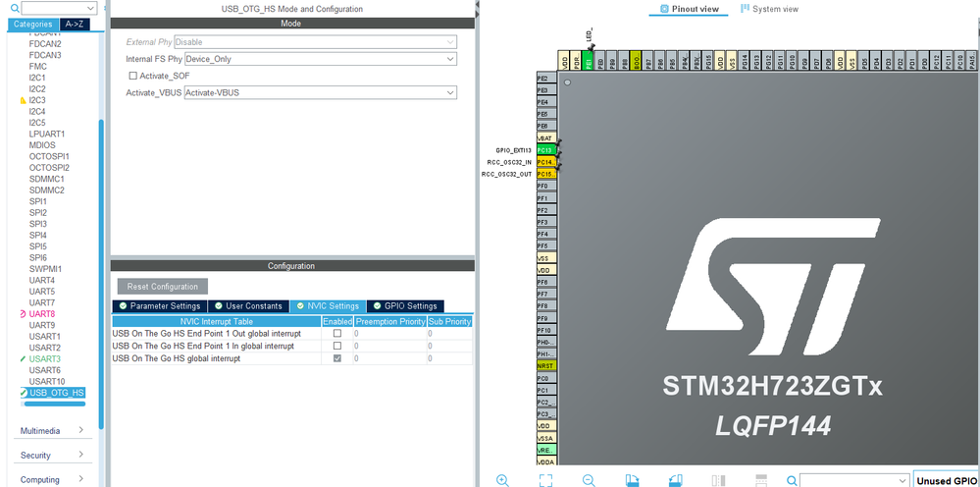Select the A->Z tab

pyautogui.click(x=75, y=25)
